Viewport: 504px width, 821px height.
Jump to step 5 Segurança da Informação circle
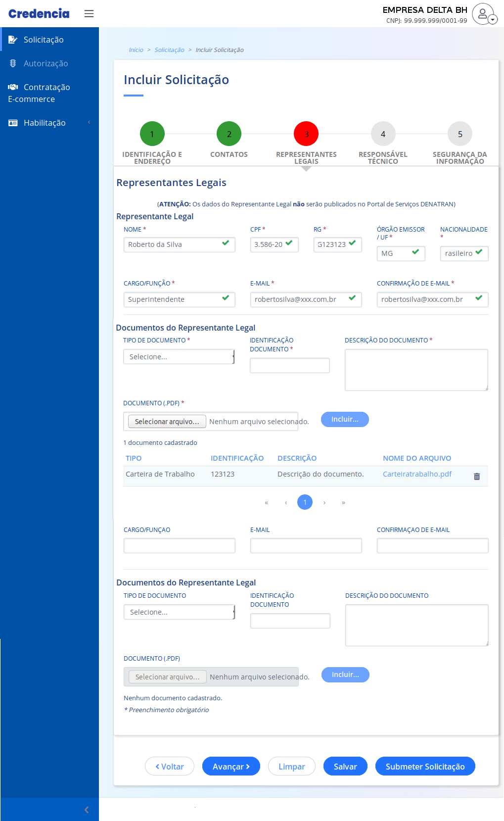460,134
